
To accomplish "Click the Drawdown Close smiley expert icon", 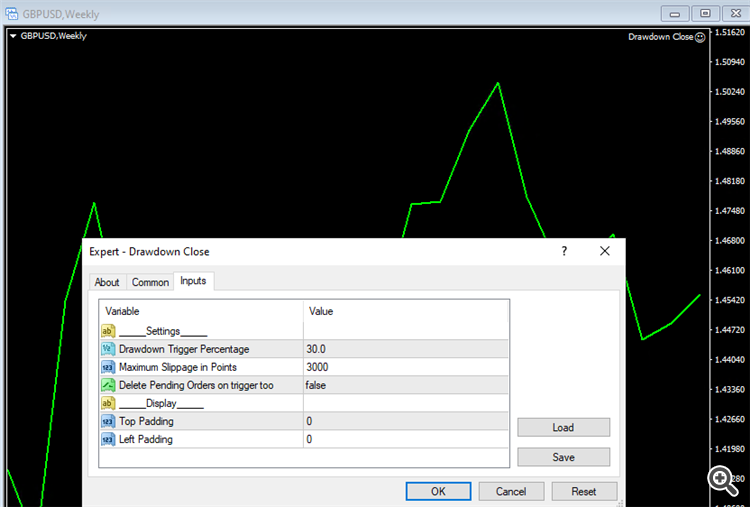I will (700, 37).
